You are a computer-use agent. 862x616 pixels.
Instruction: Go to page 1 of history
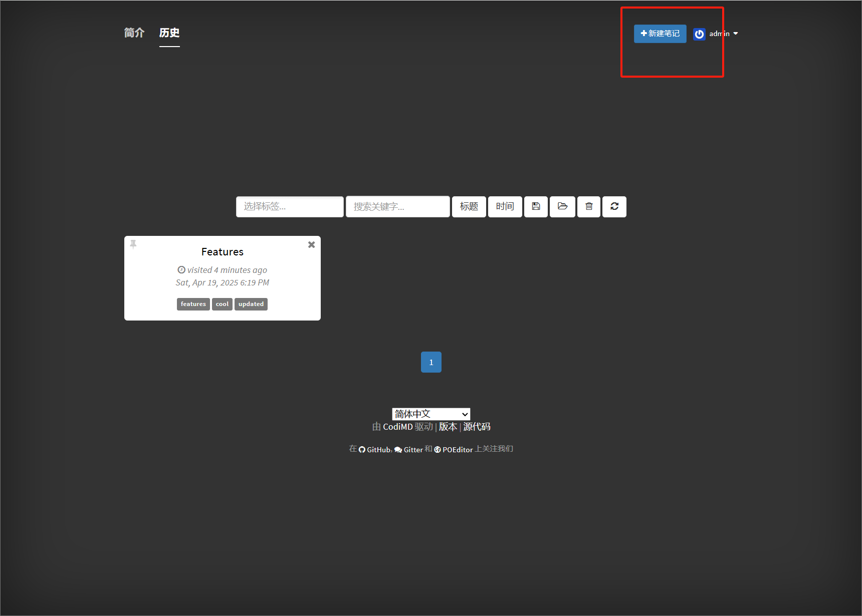(431, 362)
